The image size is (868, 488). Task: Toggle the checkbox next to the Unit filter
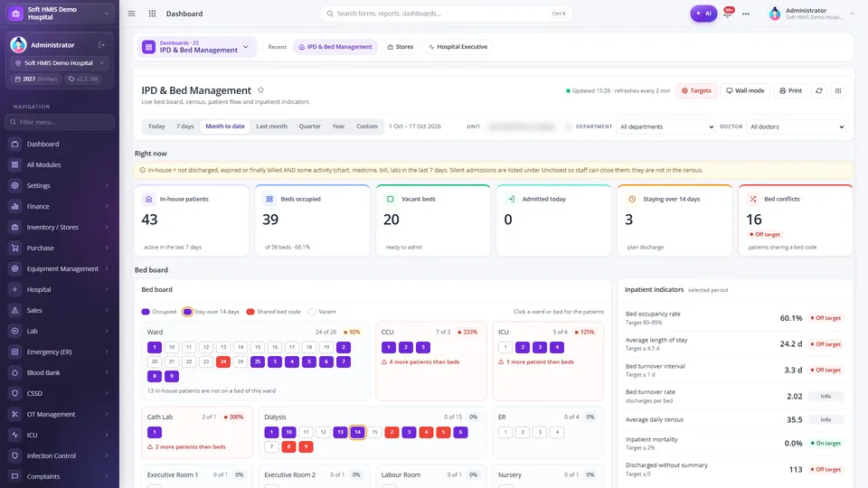(x=568, y=127)
